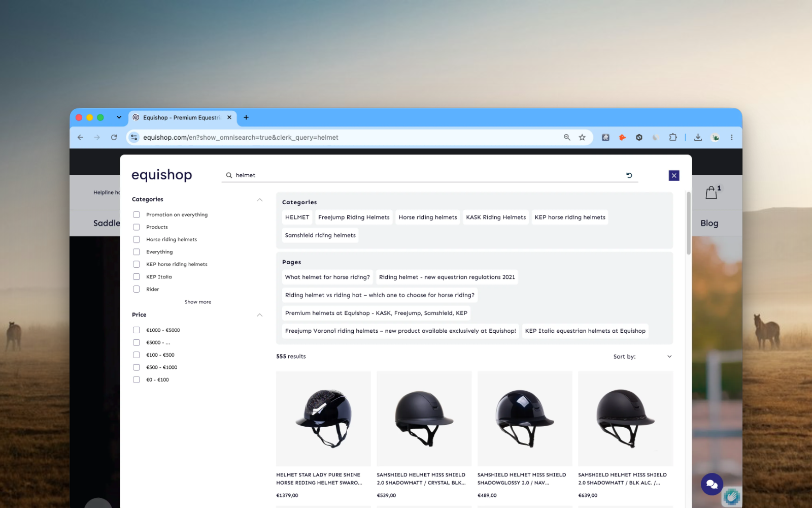Viewport: 812px width, 508px height.
Task: Check the €1000 - €5000 price filter
Action: click(137, 330)
